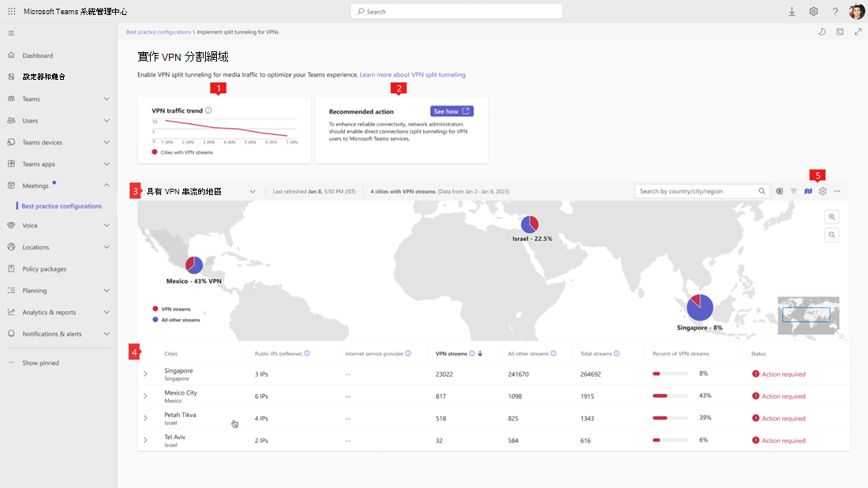The width and height of the screenshot is (868, 488).
Task: Expand the Teams devices section
Action: (107, 142)
